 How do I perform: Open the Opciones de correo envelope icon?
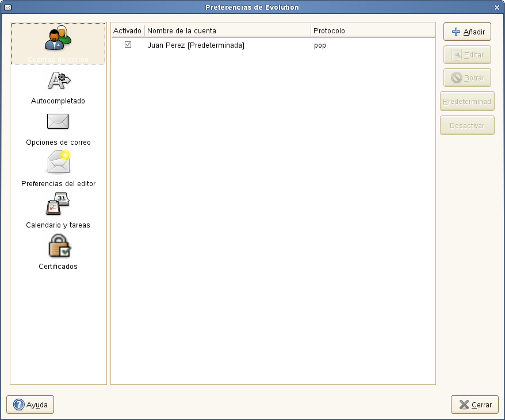(x=58, y=121)
